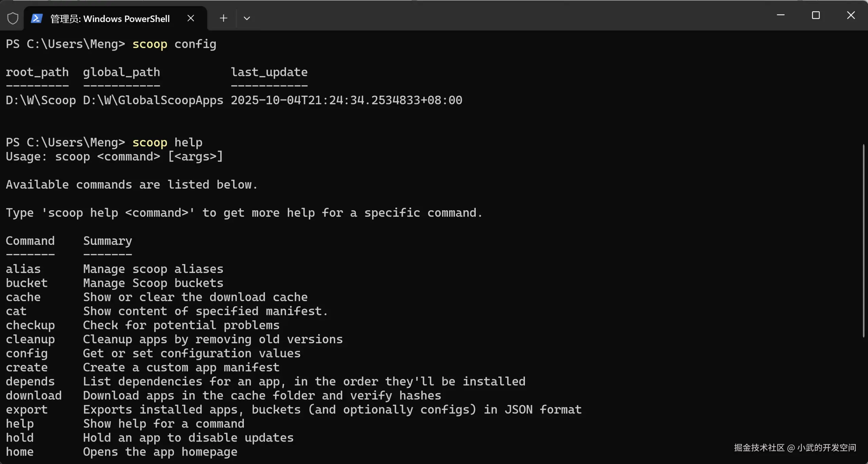Image resolution: width=868 pixels, height=464 pixels.
Task: Click the 'scoop help' command line
Action: pyautogui.click(x=104, y=142)
